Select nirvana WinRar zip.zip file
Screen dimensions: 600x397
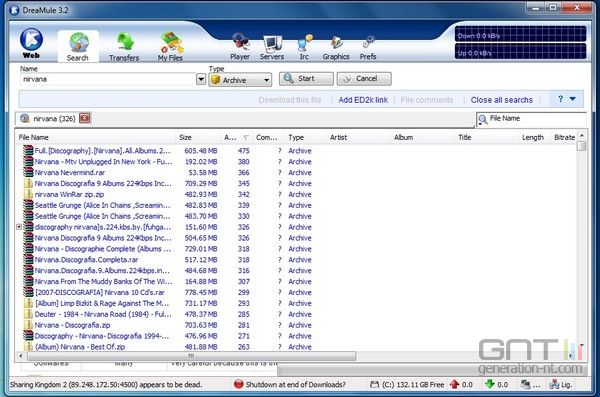pos(69,194)
